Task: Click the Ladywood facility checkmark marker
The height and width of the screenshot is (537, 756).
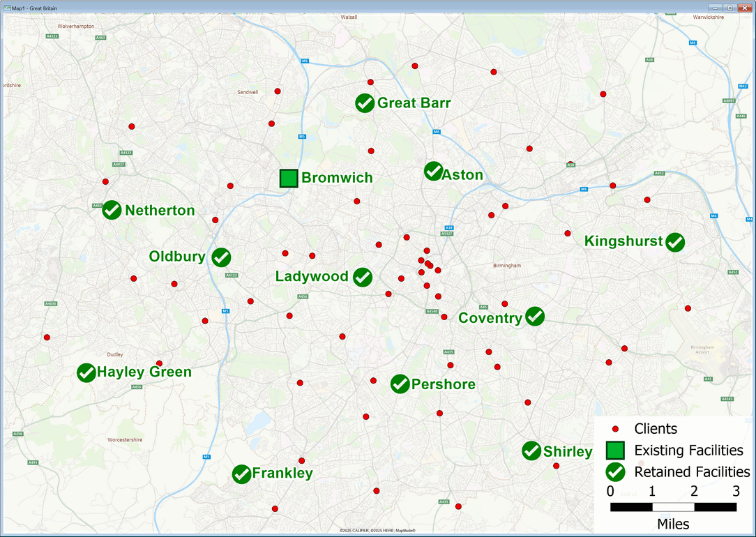Action: pos(363,277)
